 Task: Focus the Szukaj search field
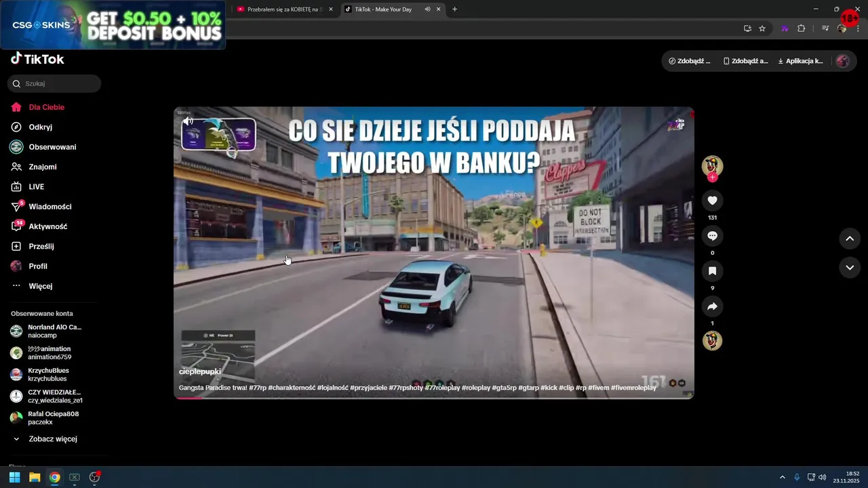[54, 84]
